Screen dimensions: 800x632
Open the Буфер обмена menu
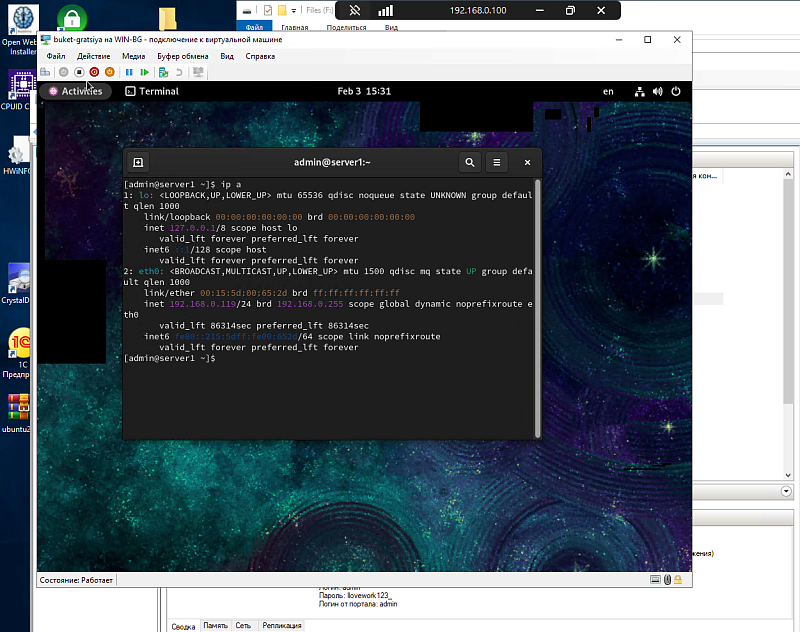(182, 56)
